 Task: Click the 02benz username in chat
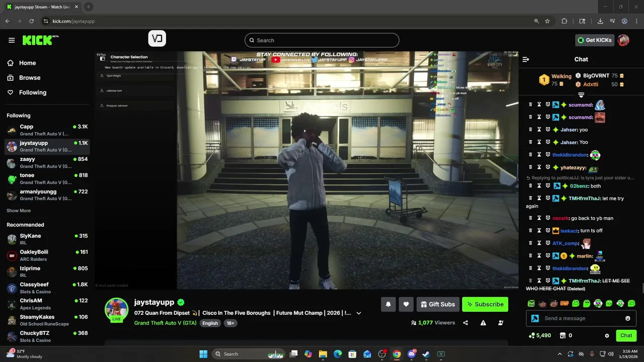[579, 186]
